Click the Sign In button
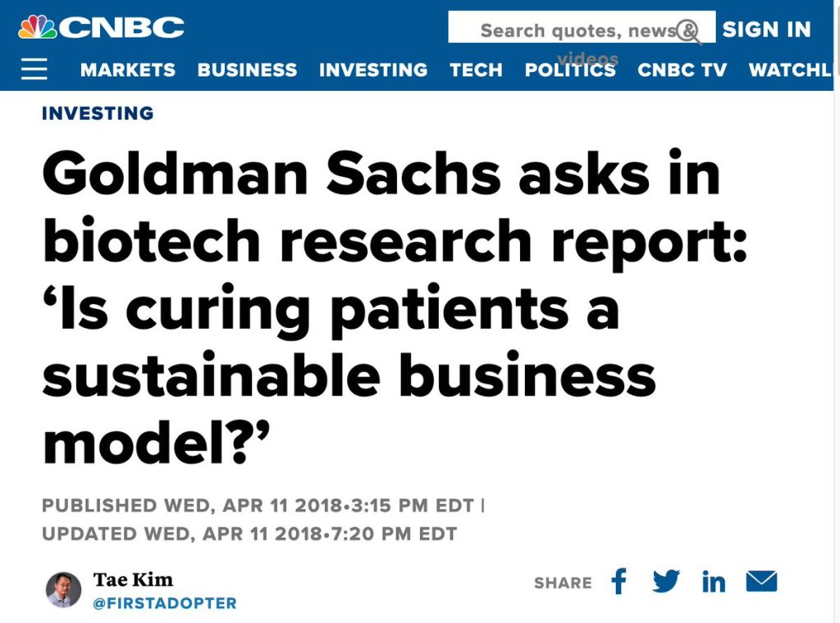 (x=767, y=30)
